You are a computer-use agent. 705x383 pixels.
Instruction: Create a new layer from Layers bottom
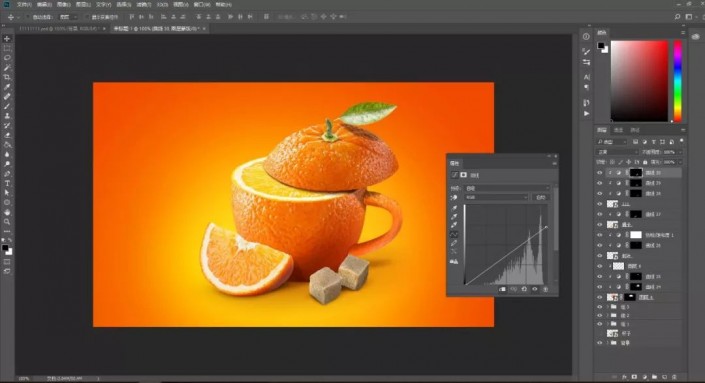[x=665, y=377]
